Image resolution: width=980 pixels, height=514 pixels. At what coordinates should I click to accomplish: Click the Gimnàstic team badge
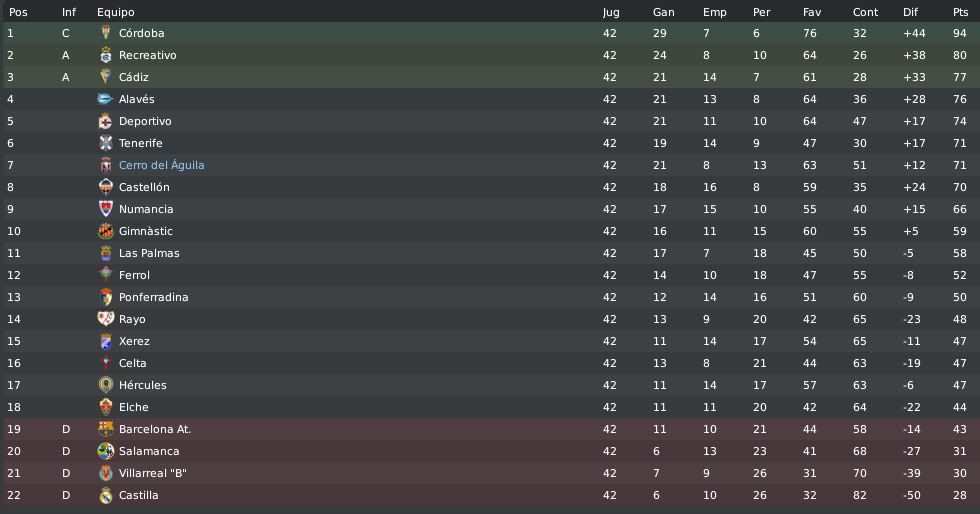106,231
